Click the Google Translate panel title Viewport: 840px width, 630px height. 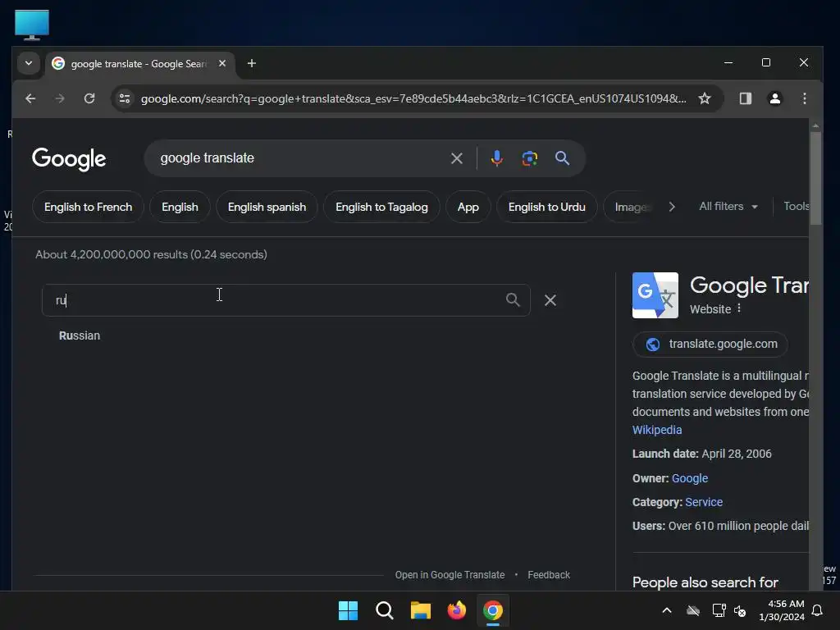click(x=749, y=285)
